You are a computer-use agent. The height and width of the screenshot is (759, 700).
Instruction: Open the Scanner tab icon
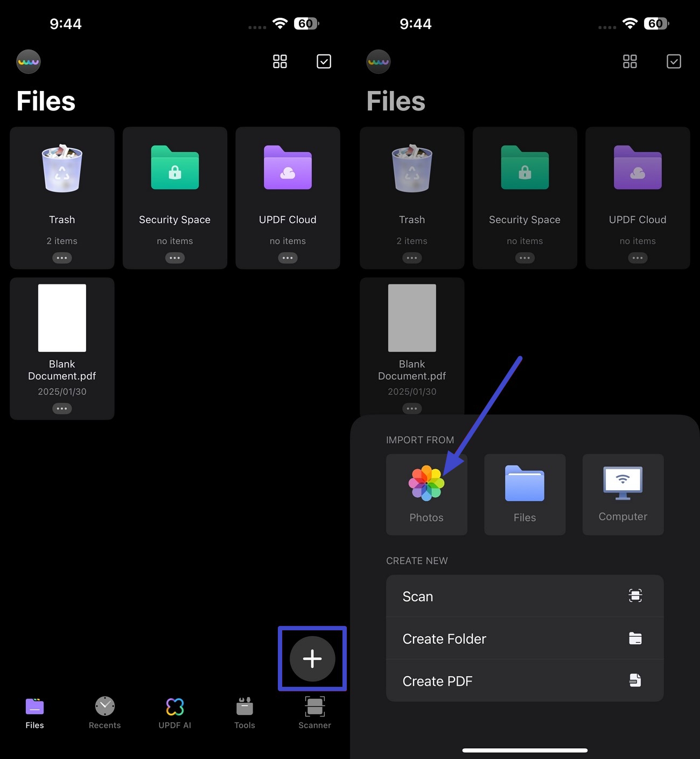[314, 712]
